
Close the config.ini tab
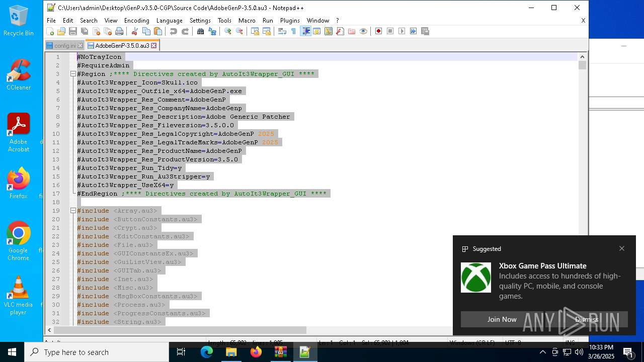point(80,46)
